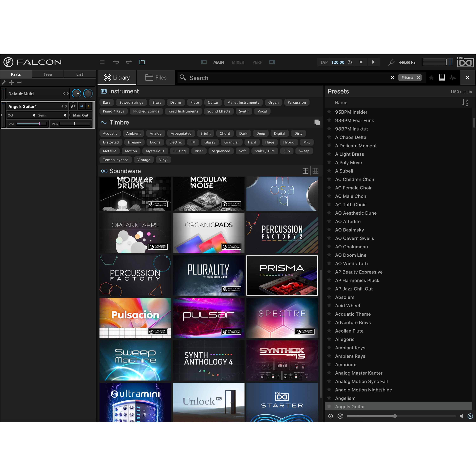The width and height of the screenshot is (476, 476).
Task: Stop playback with the stop button
Action: [x=361, y=62]
